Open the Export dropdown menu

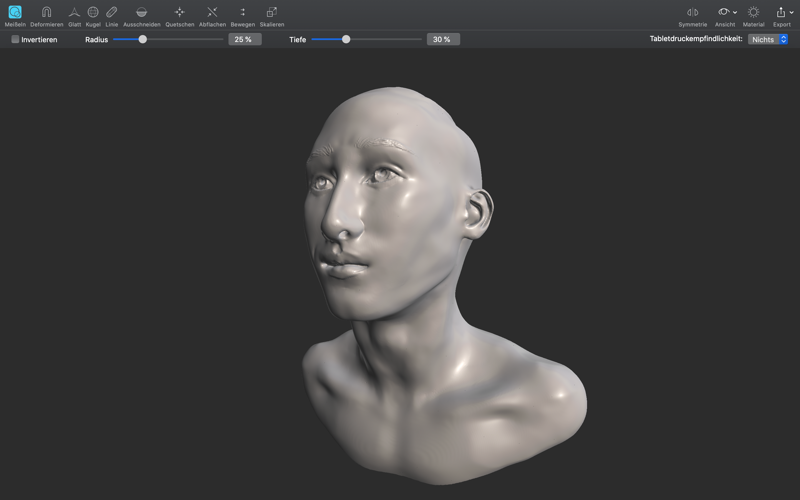coord(782,13)
